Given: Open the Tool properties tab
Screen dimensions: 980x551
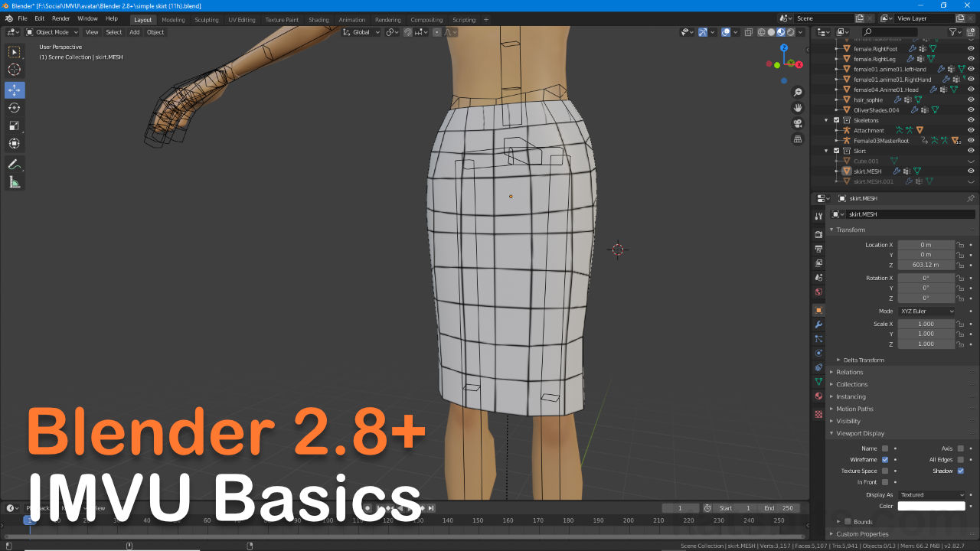Looking at the screenshot, I should click(818, 217).
